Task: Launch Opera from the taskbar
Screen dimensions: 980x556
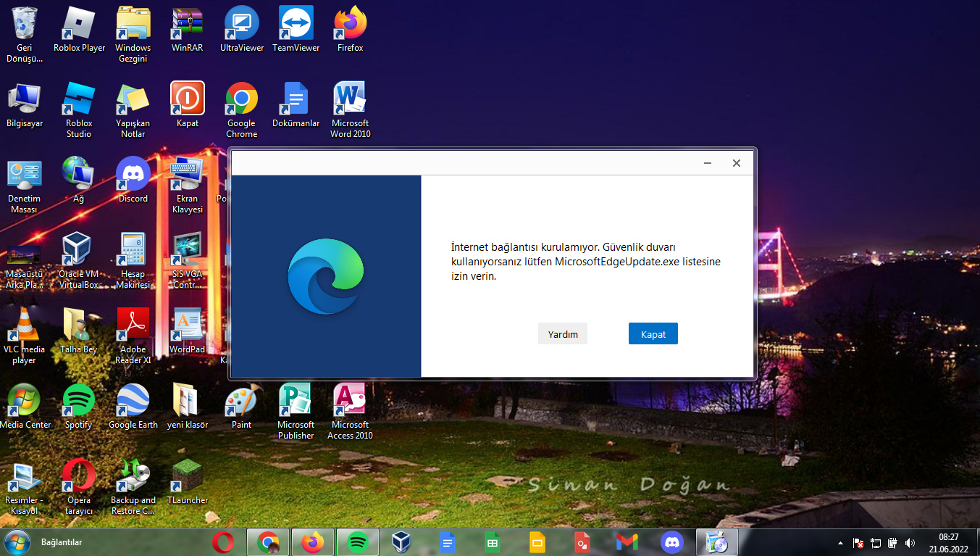Action: click(x=224, y=542)
